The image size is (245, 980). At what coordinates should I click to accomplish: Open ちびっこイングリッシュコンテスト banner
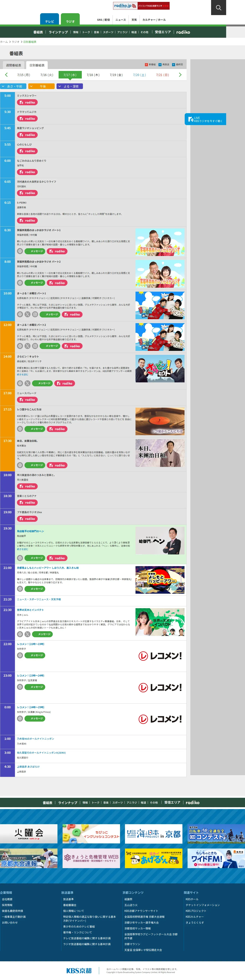point(91,834)
